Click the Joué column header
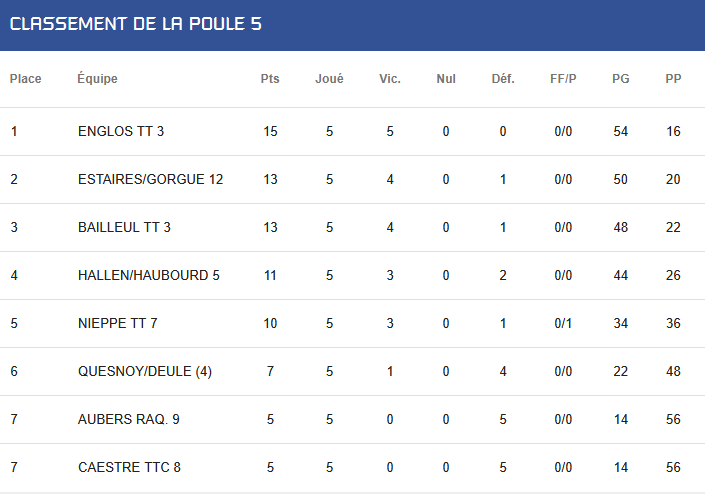705x494 pixels. [x=329, y=79]
